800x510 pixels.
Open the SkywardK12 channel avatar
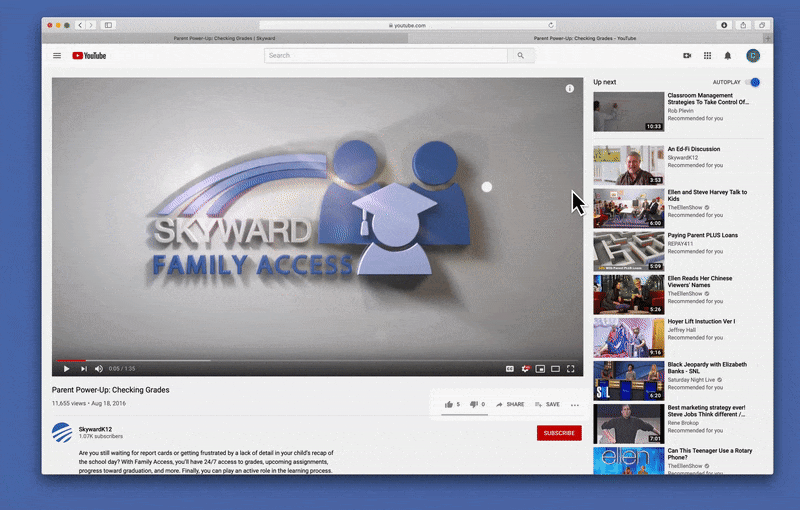pyautogui.click(x=62, y=432)
